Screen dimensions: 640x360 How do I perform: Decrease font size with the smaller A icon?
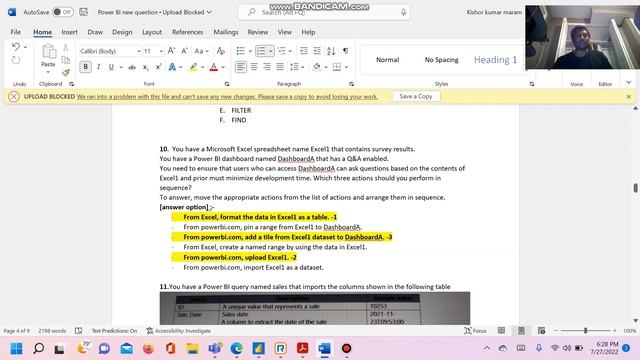point(184,51)
